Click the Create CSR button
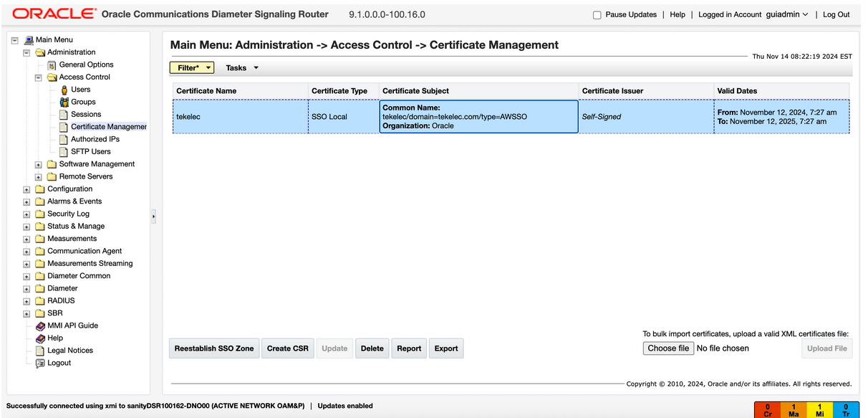This screenshot has height=418, width=868. pyautogui.click(x=288, y=348)
